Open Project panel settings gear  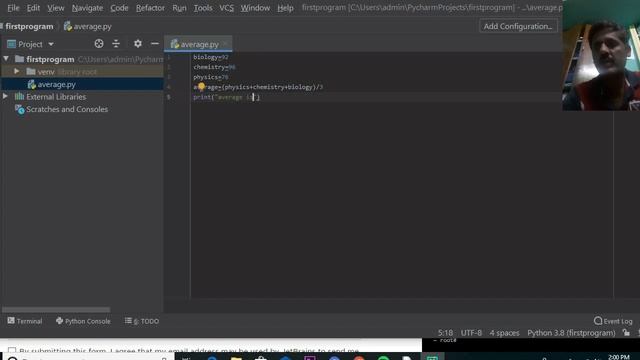pyautogui.click(x=138, y=44)
